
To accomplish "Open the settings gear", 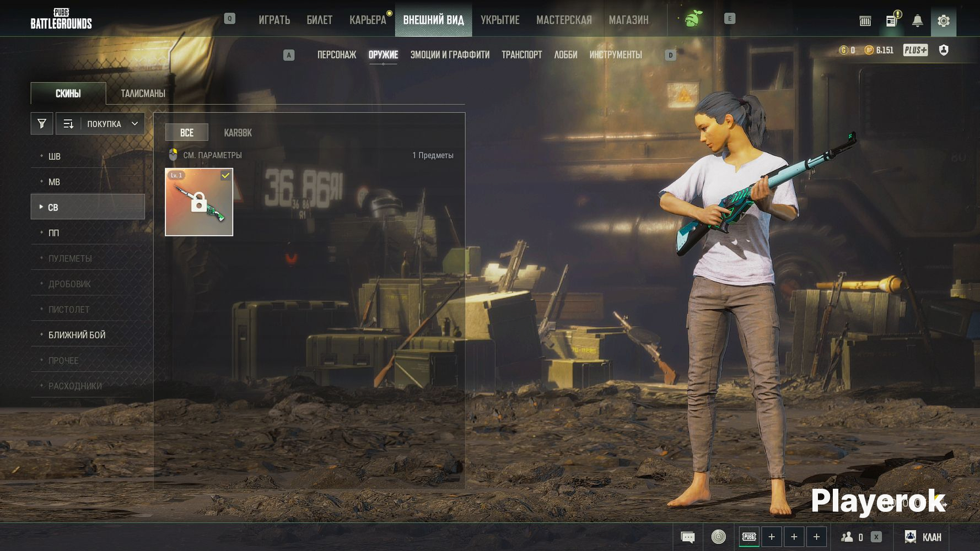I will click(944, 21).
